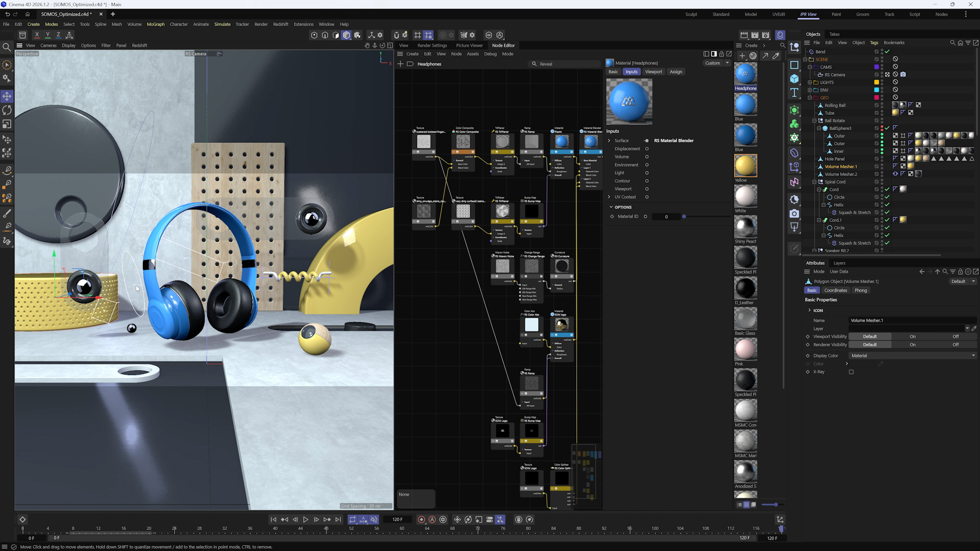Toggle the X-axis lock icon
Screen dimensions: 980x551
click(x=37, y=35)
